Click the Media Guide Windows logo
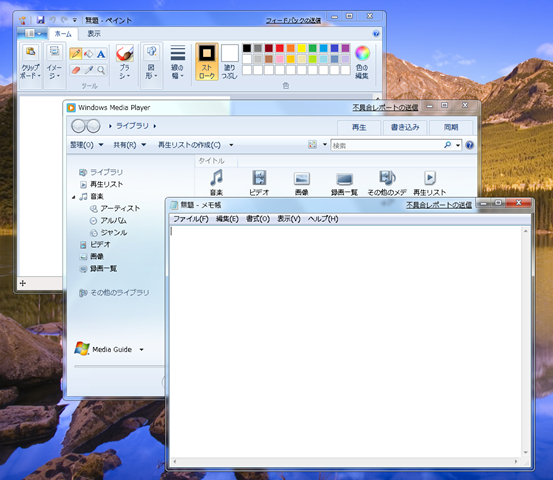Screen dimensions: 553x480 (82, 348)
